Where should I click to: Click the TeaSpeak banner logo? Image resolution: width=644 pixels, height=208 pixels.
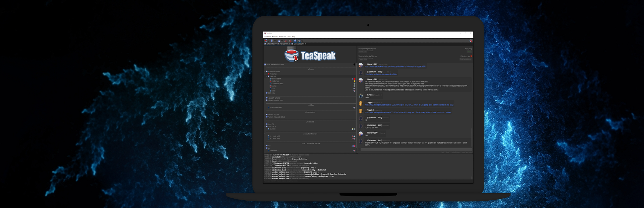[310, 54]
